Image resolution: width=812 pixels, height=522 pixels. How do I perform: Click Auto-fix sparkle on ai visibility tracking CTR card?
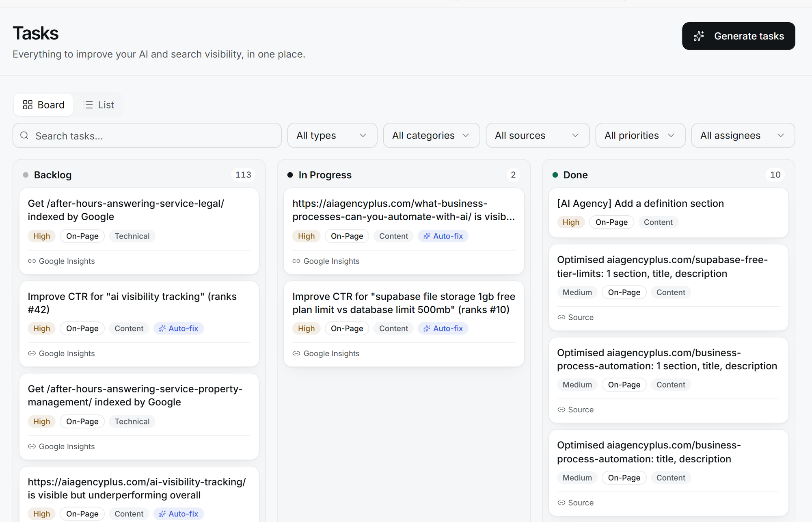pyautogui.click(x=162, y=328)
